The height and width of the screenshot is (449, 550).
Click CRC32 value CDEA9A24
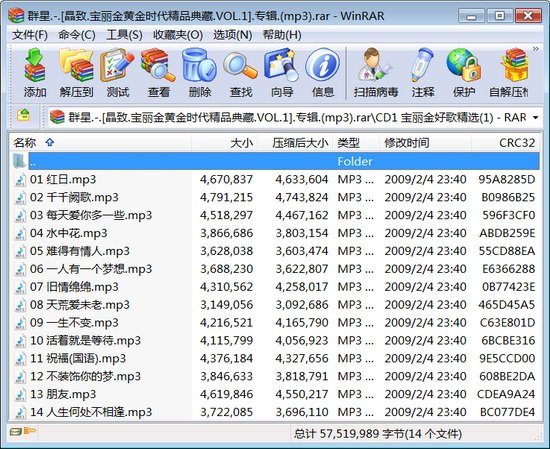point(506,394)
